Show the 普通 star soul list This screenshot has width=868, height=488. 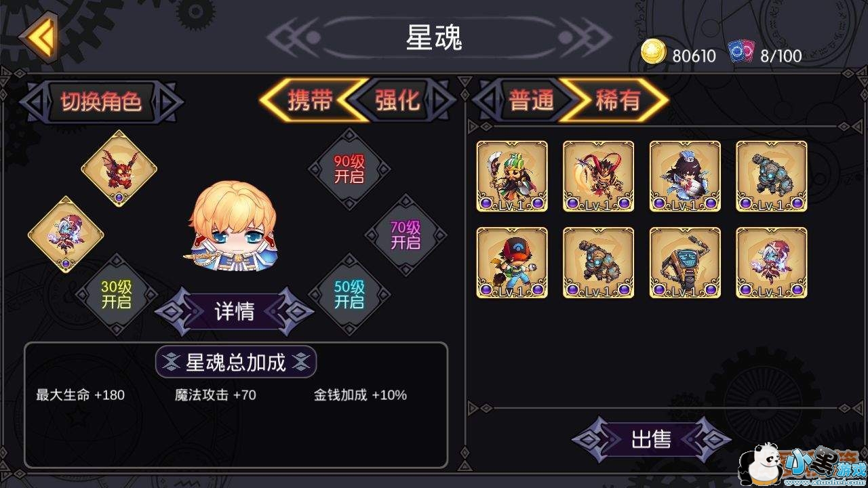(x=530, y=100)
